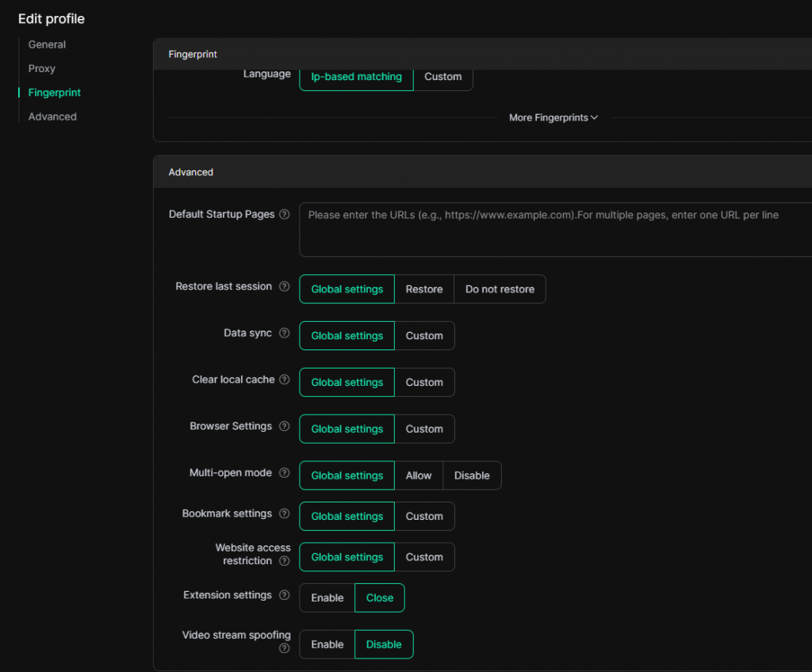Click the Data sync help icon
The width and height of the screenshot is (812, 672).
click(x=285, y=334)
